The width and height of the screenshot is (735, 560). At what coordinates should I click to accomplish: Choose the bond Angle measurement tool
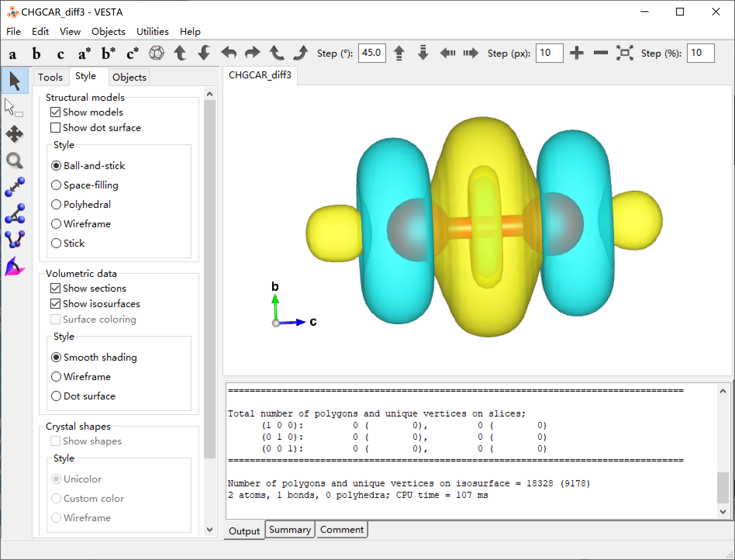click(x=15, y=213)
